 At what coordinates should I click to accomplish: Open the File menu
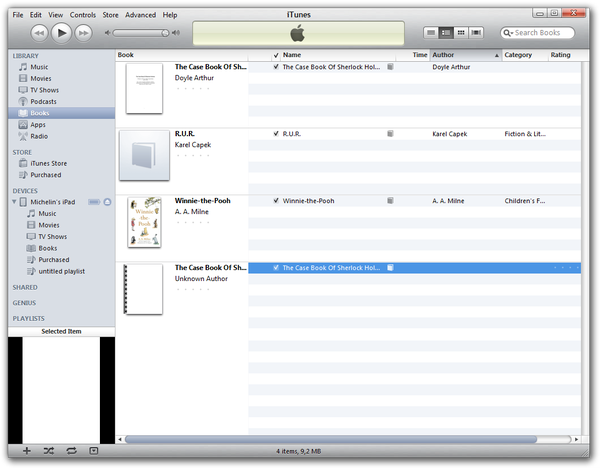point(18,15)
